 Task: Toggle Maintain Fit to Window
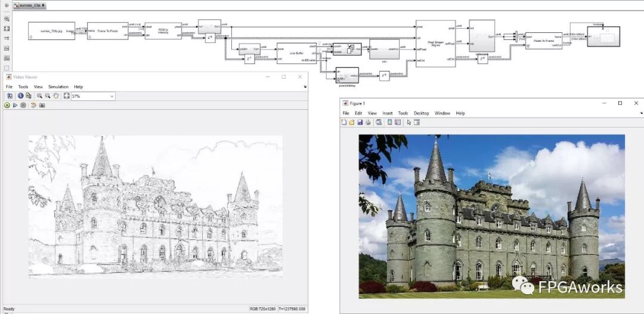(66, 96)
